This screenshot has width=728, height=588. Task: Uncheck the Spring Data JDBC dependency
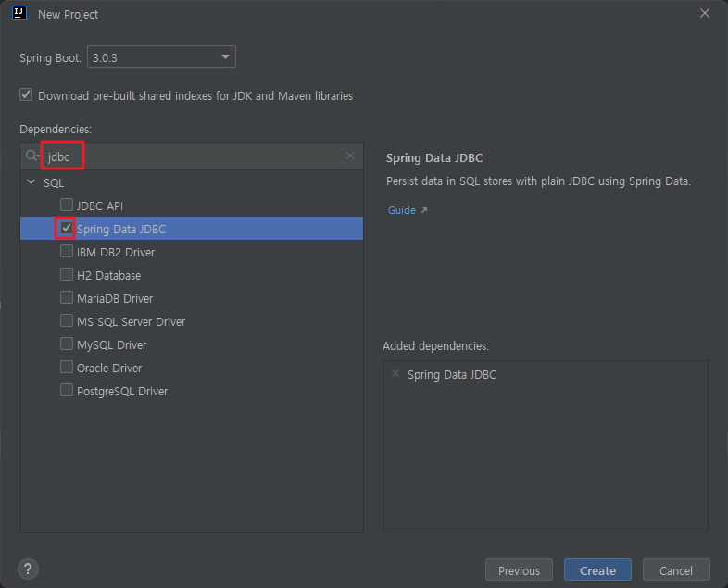67,228
